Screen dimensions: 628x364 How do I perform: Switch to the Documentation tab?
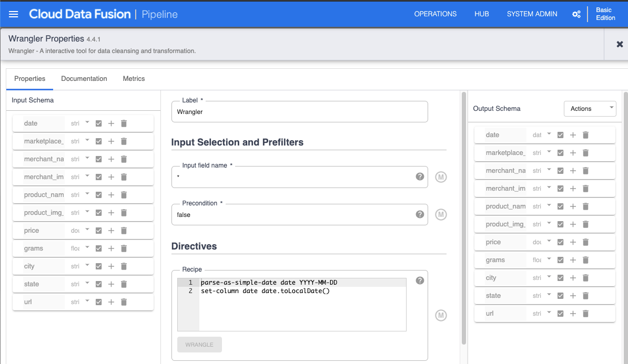(84, 79)
